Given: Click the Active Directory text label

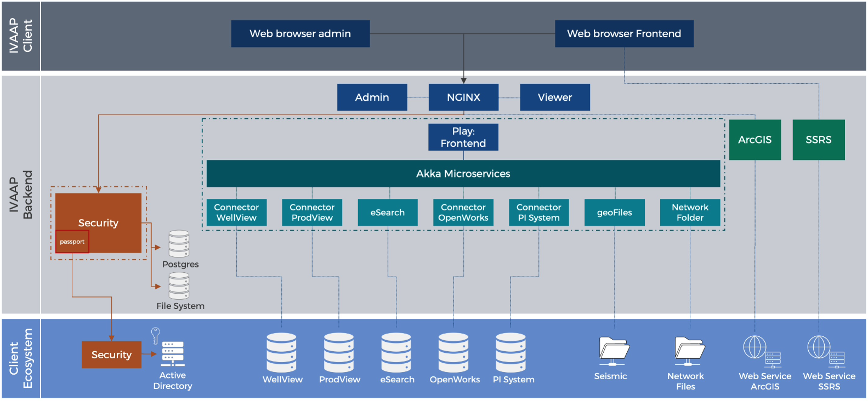Looking at the screenshot, I should [173, 381].
